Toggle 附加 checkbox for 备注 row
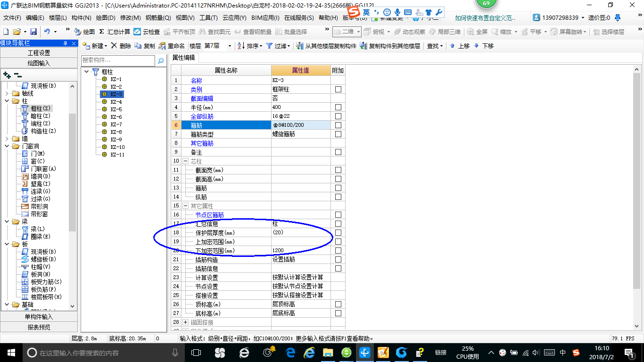Viewport: 644px width, 362px height. click(x=338, y=152)
